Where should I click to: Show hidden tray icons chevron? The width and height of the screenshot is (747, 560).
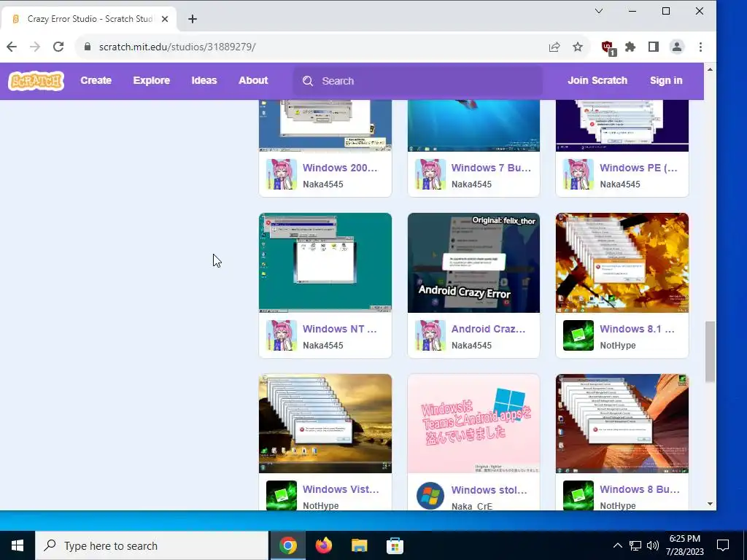(x=617, y=545)
